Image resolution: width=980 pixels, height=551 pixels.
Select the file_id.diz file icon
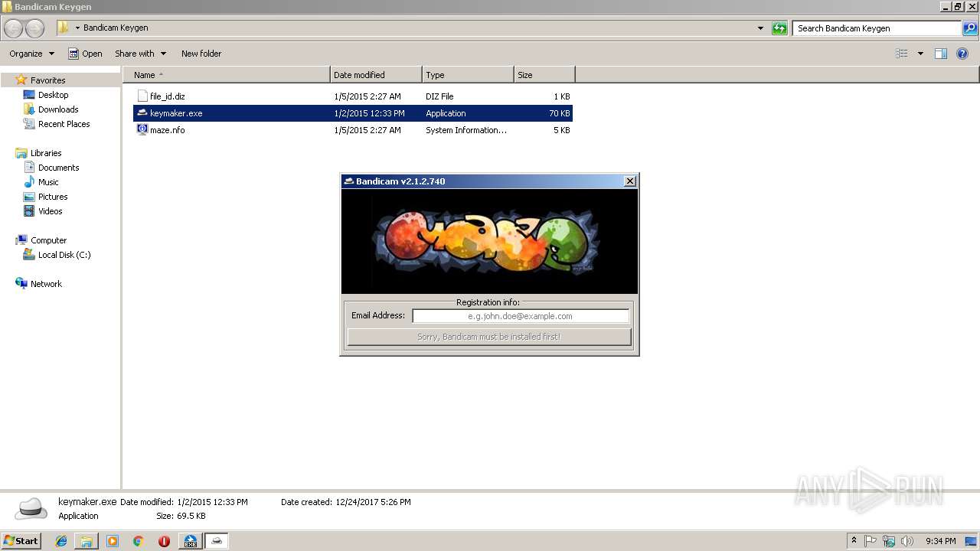[x=142, y=96]
